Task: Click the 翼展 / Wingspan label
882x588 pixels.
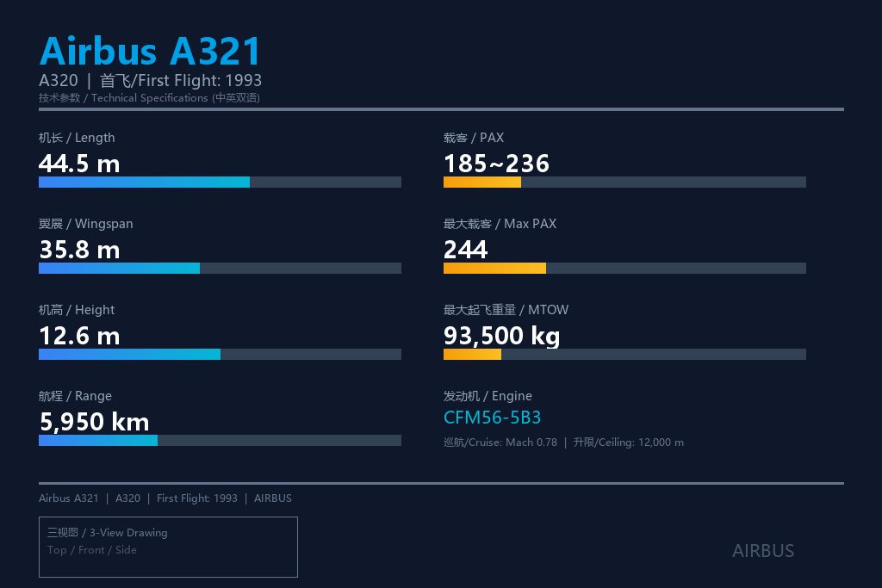Action: coord(85,224)
